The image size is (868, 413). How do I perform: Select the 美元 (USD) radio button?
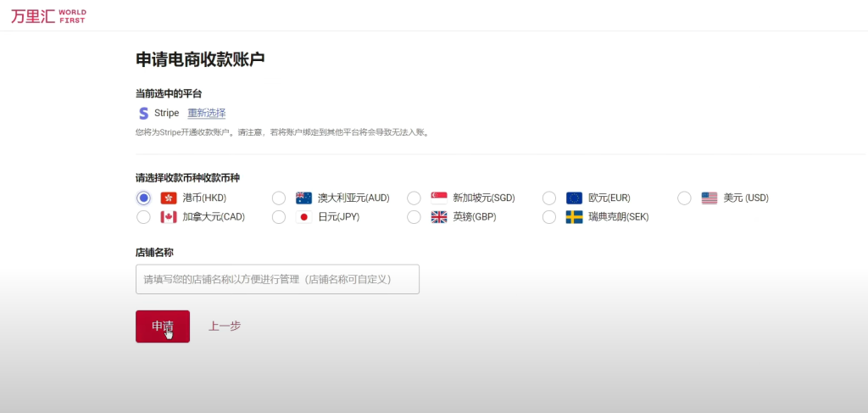click(684, 198)
